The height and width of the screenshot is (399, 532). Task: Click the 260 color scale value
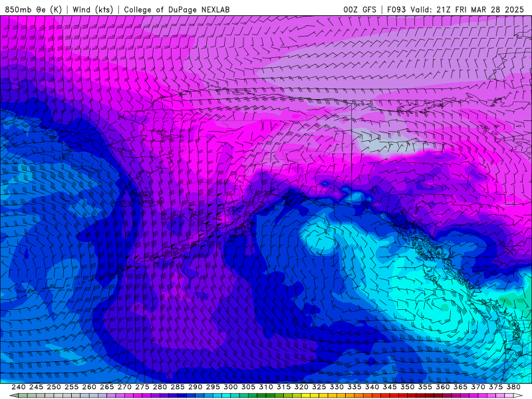coord(89,387)
